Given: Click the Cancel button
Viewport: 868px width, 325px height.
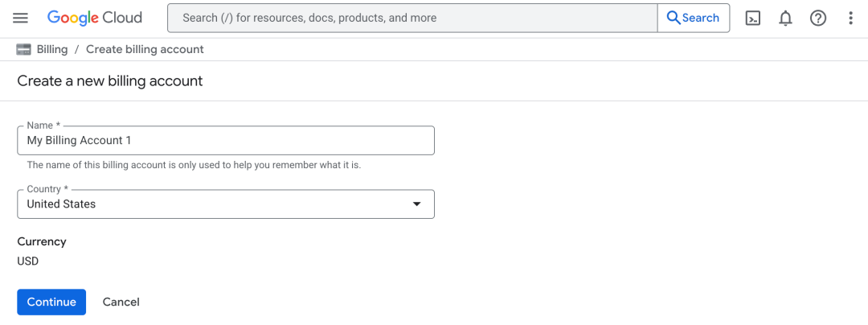Looking at the screenshot, I should (x=121, y=302).
